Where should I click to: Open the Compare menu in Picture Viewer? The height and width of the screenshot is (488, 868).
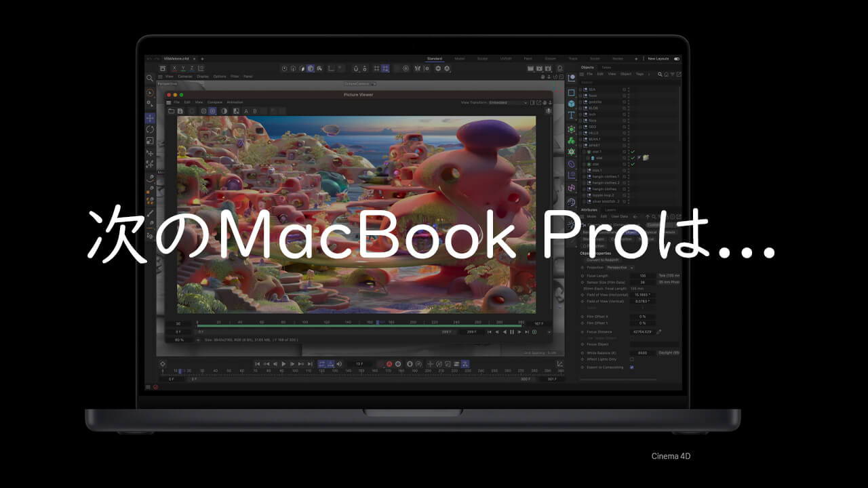point(215,102)
